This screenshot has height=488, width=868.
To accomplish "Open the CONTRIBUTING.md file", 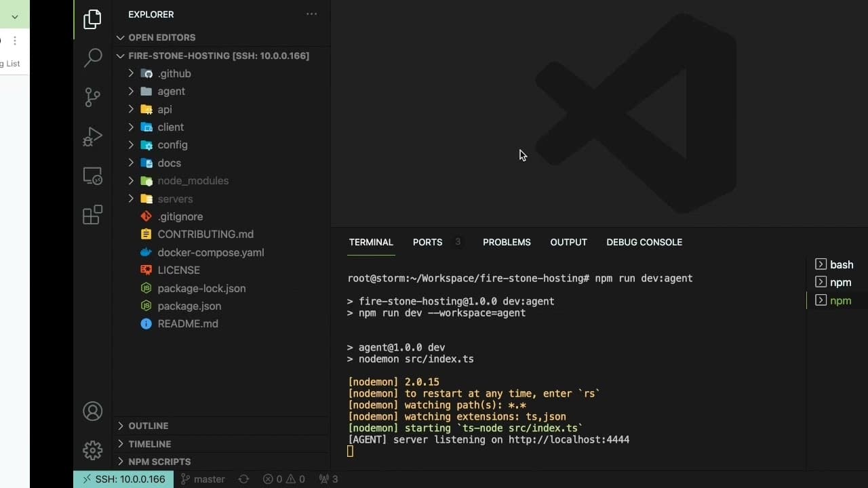I will (x=205, y=235).
